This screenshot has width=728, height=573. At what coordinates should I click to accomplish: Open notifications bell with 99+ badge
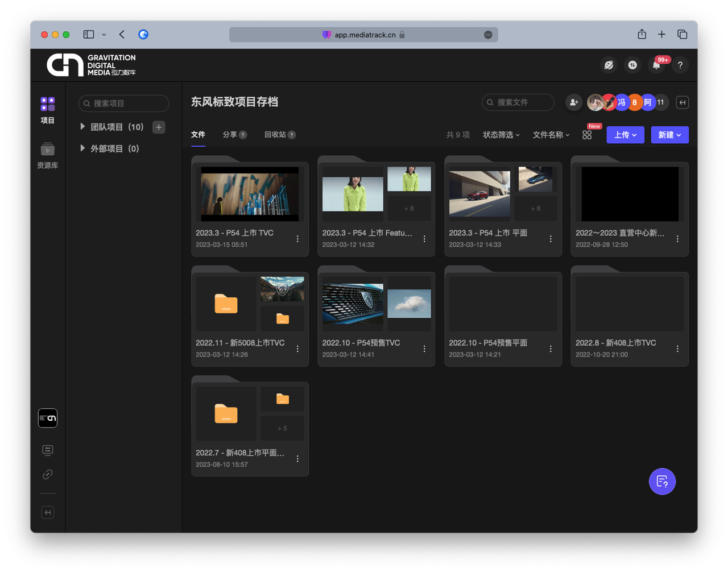click(657, 65)
